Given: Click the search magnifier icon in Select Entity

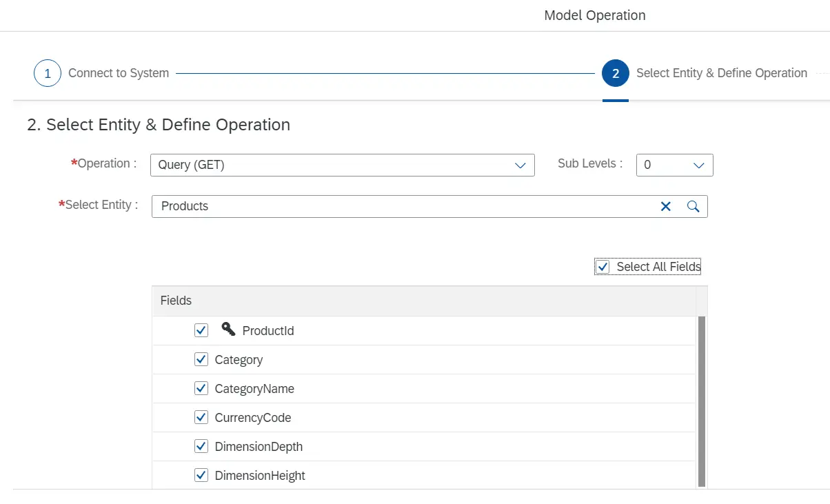Looking at the screenshot, I should coord(694,206).
